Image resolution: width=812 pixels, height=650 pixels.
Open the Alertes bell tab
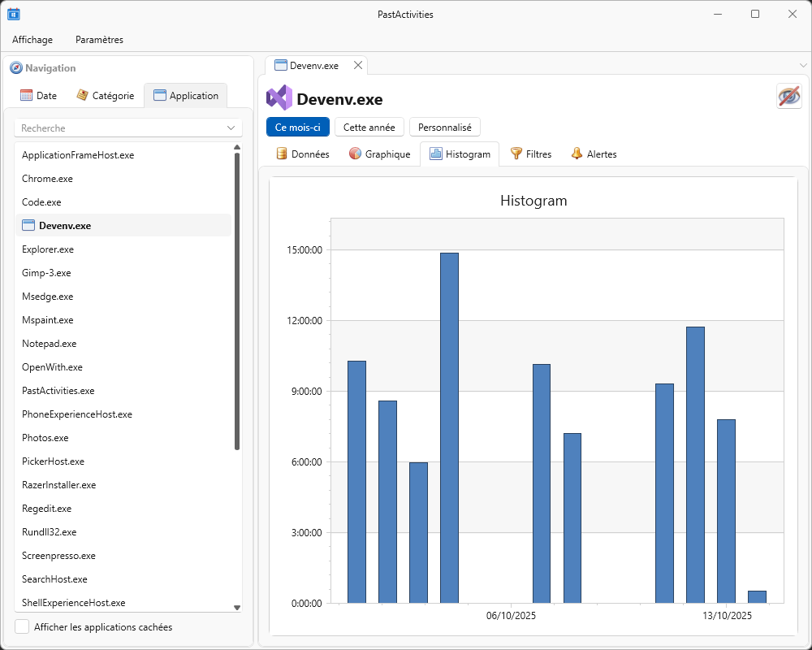tap(594, 154)
